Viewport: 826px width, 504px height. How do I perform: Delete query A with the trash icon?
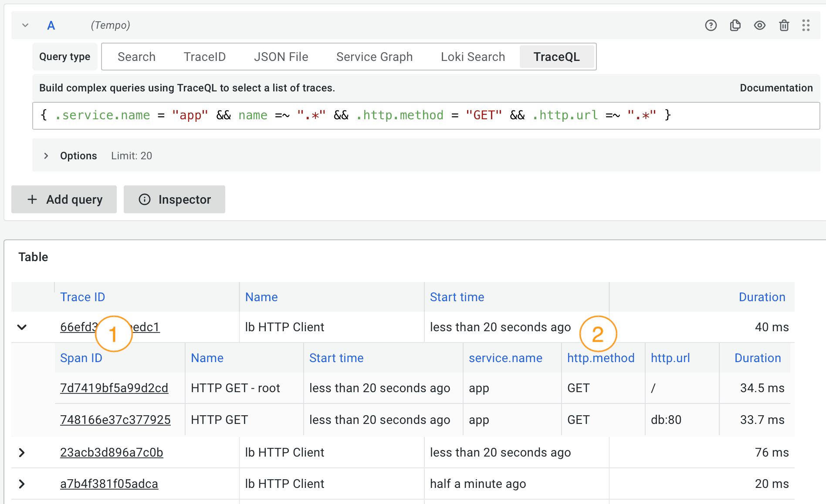[784, 25]
